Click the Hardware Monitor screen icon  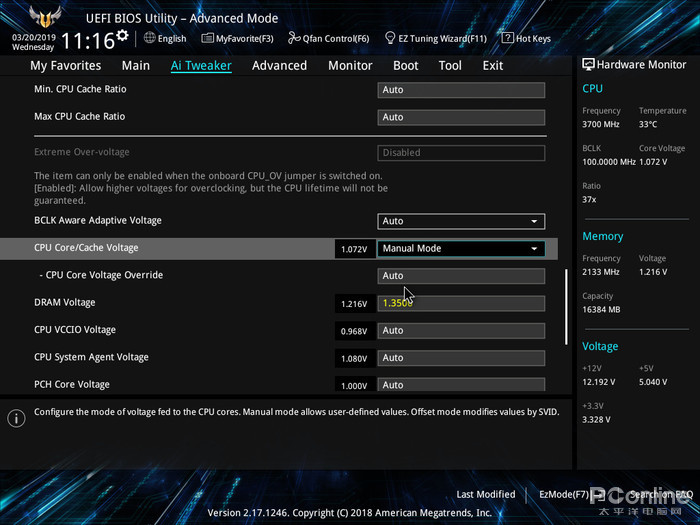588,64
